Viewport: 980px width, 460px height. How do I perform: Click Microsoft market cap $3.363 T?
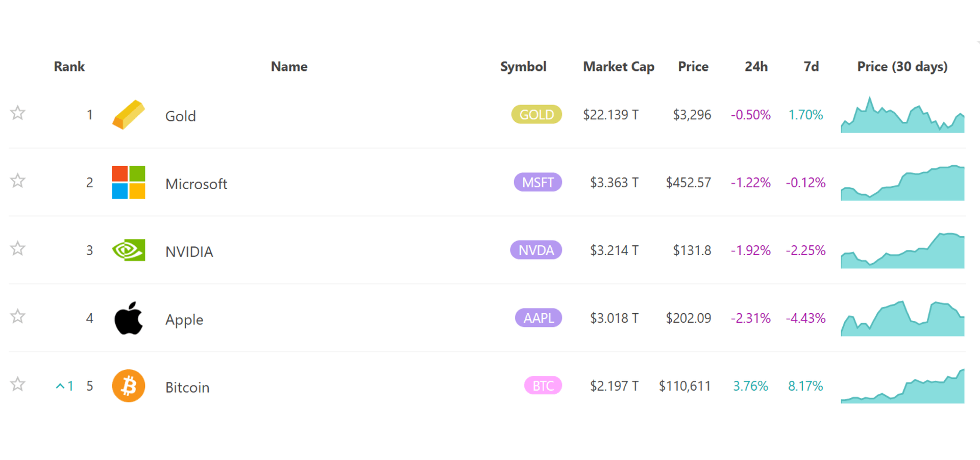click(x=615, y=183)
